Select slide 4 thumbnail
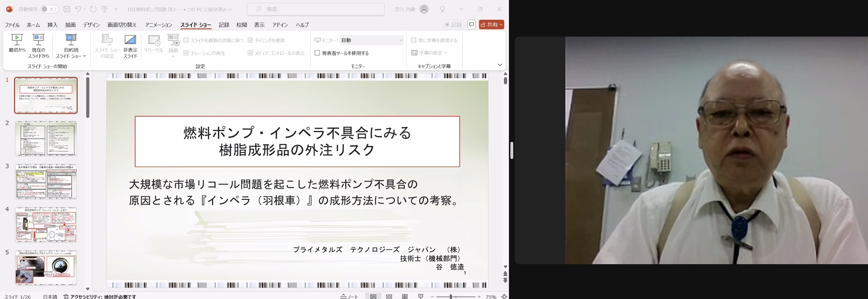This screenshot has width=868, height=299. tap(46, 225)
